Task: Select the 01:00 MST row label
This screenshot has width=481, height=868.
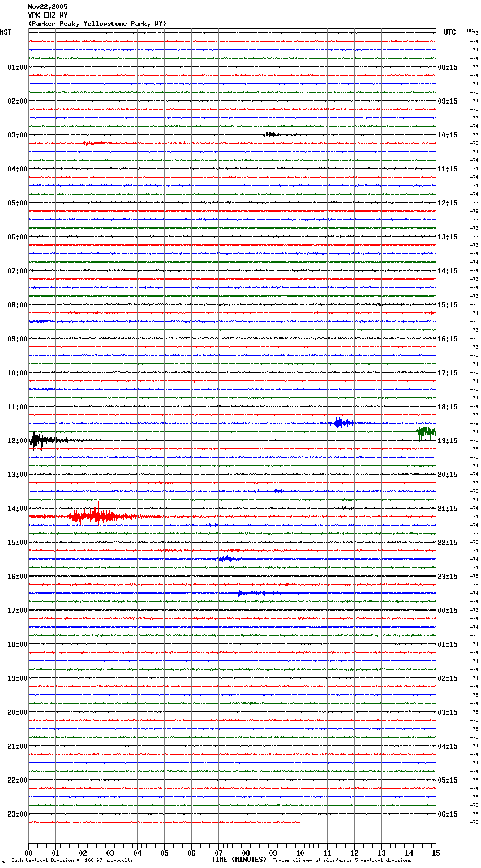Action: pos(18,67)
